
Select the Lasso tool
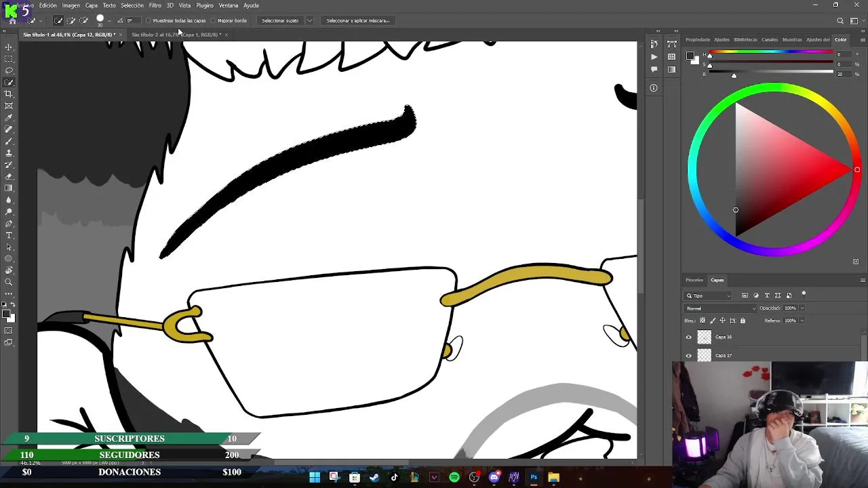(9, 70)
